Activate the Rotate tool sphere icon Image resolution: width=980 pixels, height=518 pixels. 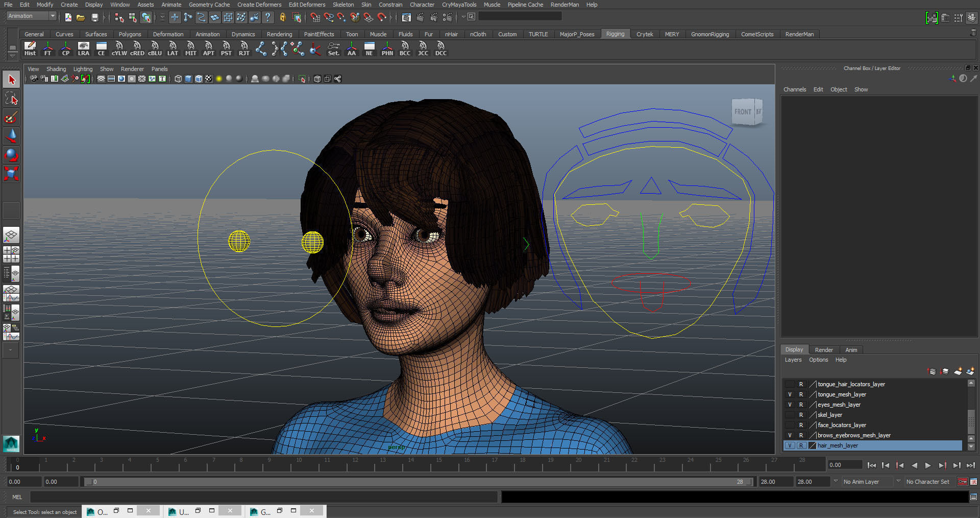11,155
